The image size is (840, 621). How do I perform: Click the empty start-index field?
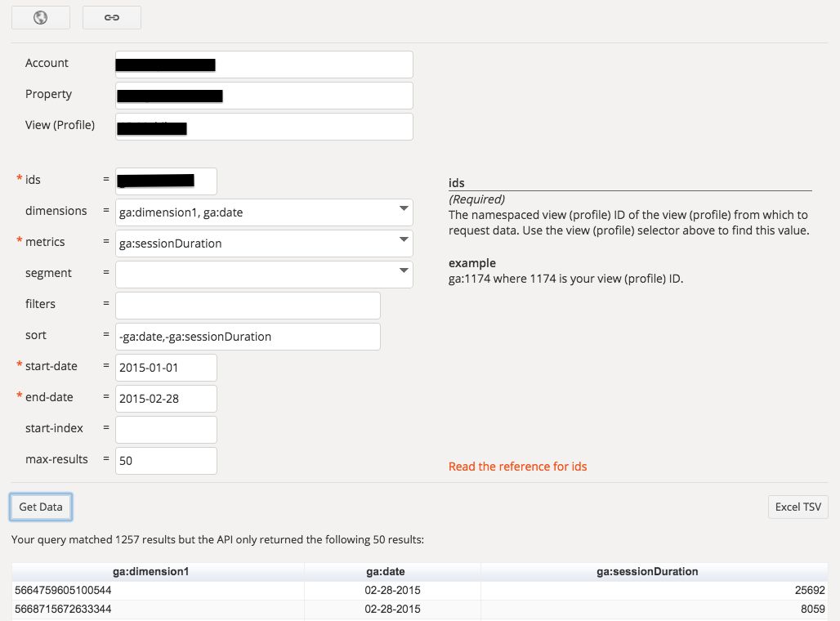click(166, 429)
